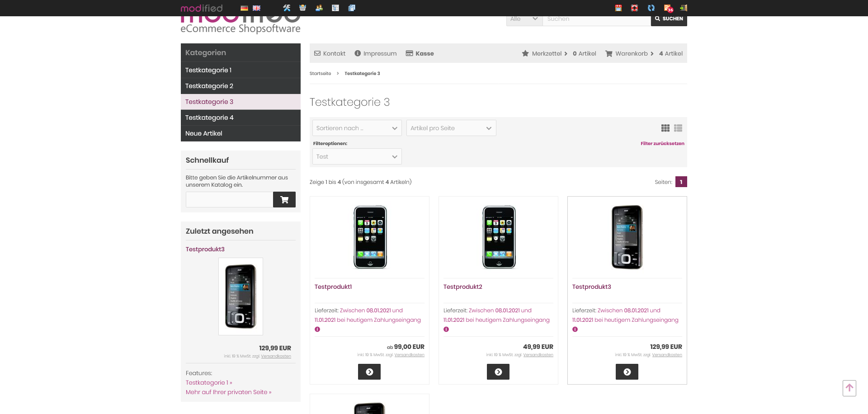868x414 pixels.
Task: Select Testkategorie 1 in Kategorien menu
Action: point(241,70)
